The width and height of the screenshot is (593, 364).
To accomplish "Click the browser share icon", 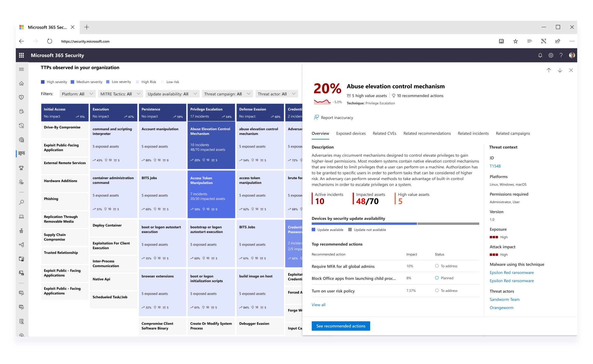I will pyautogui.click(x=558, y=41).
